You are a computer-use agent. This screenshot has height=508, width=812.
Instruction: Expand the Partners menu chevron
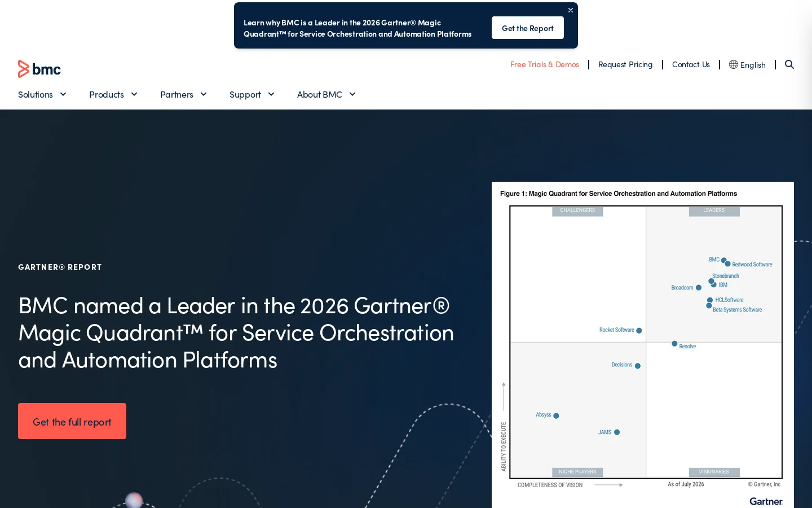tap(204, 94)
